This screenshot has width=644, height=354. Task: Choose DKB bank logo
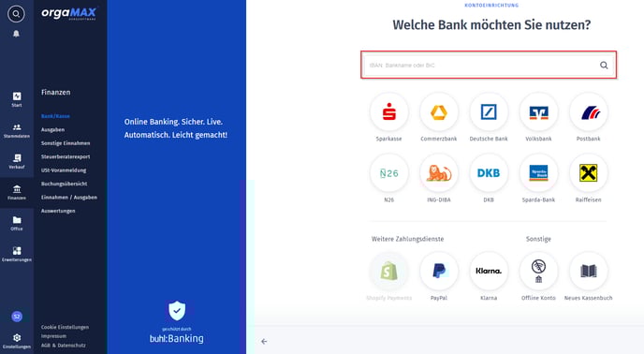[489, 173]
